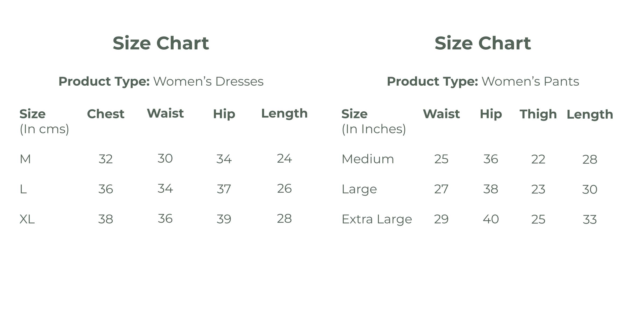Click the Thigh column header
The image size is (644, 322).
[x=538, y=114]
